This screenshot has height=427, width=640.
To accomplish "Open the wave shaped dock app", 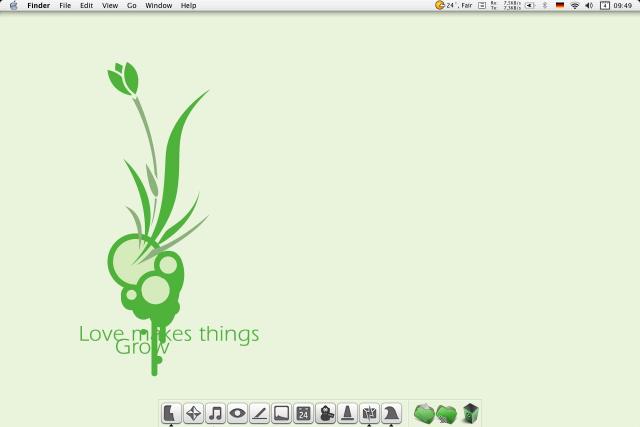I will point(391,413).
